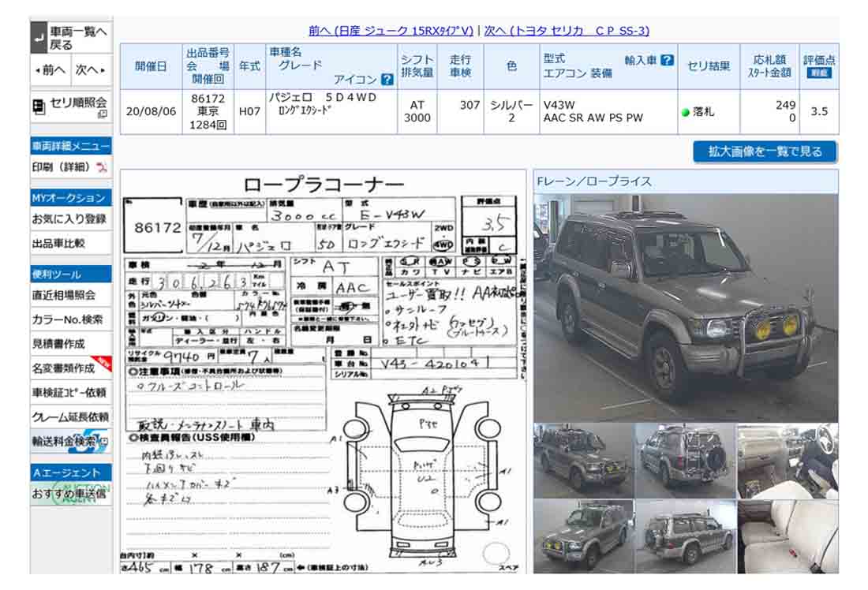The image size is (868, 590).
Task: Follow the 次へ (トヨタ セリカ) link
Action: (x=567, y=31)
